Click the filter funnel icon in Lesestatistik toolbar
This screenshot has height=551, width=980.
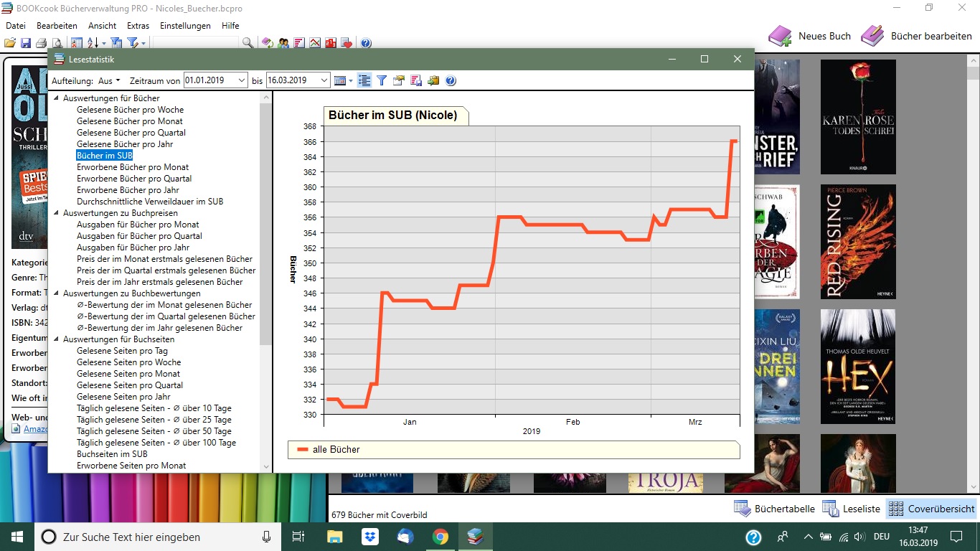pos(382,80)
